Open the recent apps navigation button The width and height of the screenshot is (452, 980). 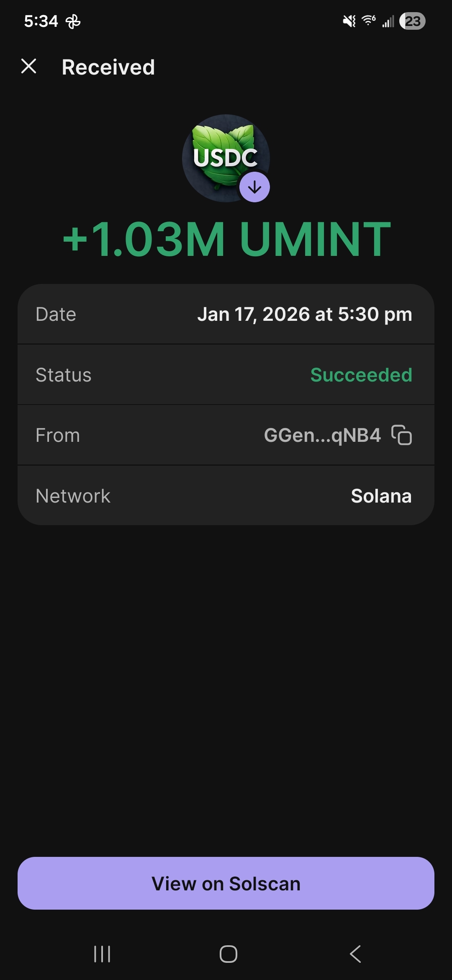(102, 954)
